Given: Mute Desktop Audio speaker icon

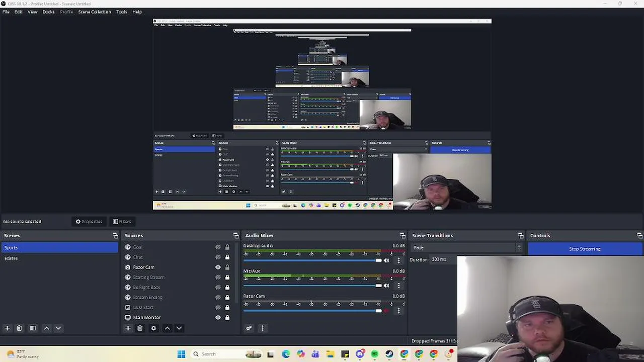Looking at the screenshot, I should pyautogui.click(x=386, y=260).
